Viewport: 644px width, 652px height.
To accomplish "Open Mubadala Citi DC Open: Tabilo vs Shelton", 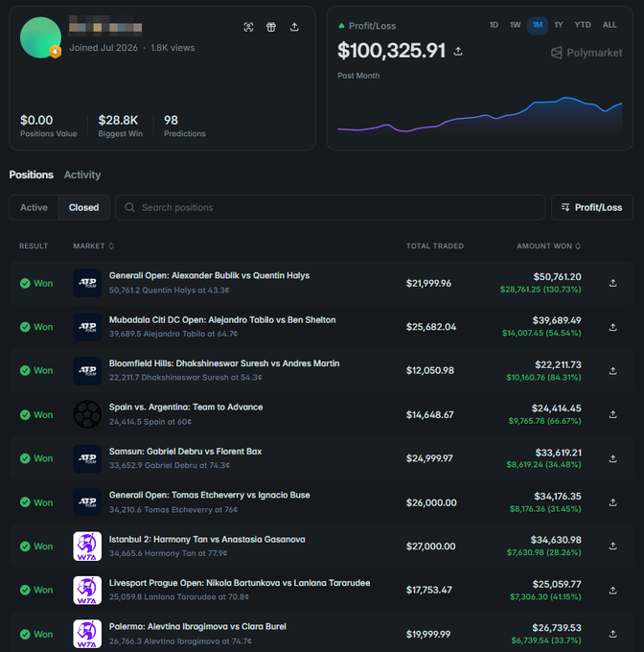I will [x=222, y=319].
